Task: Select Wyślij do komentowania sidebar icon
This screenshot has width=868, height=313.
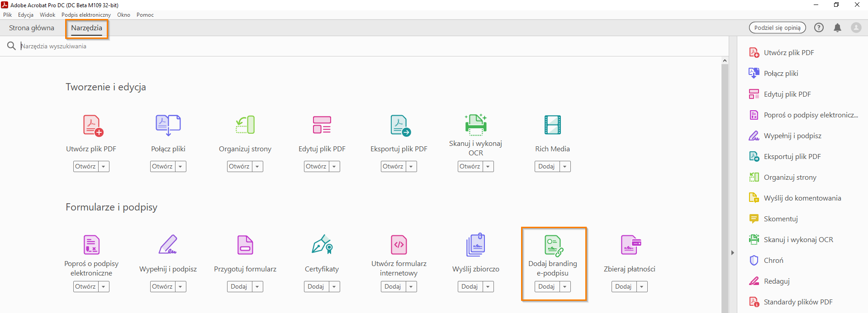Action: pyautogui.click(x=754, y=198)
